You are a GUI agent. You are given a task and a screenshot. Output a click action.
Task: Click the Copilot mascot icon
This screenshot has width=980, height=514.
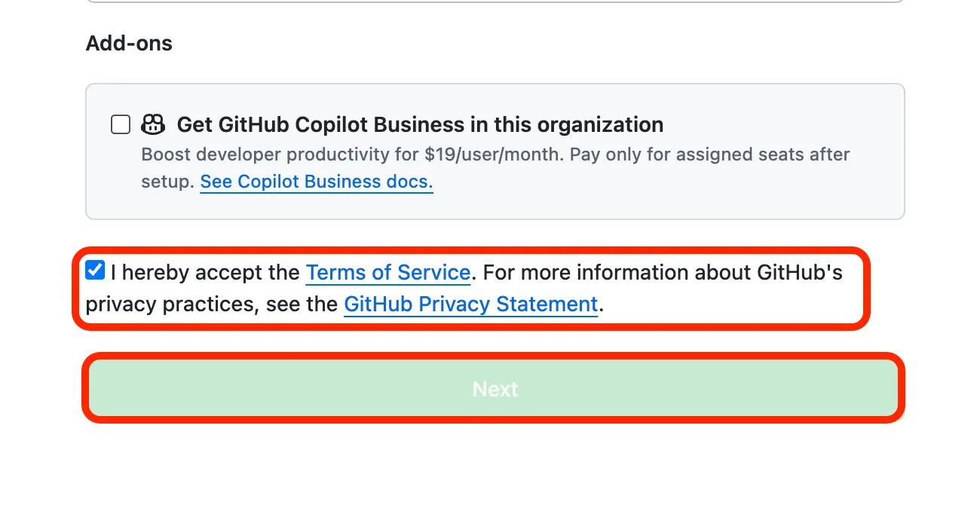(x=153, y=124)
